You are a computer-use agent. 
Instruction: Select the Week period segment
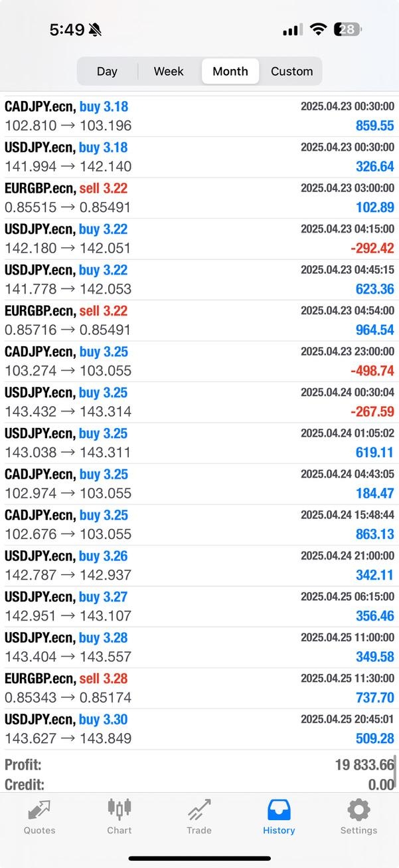click(x=169, y=71)
